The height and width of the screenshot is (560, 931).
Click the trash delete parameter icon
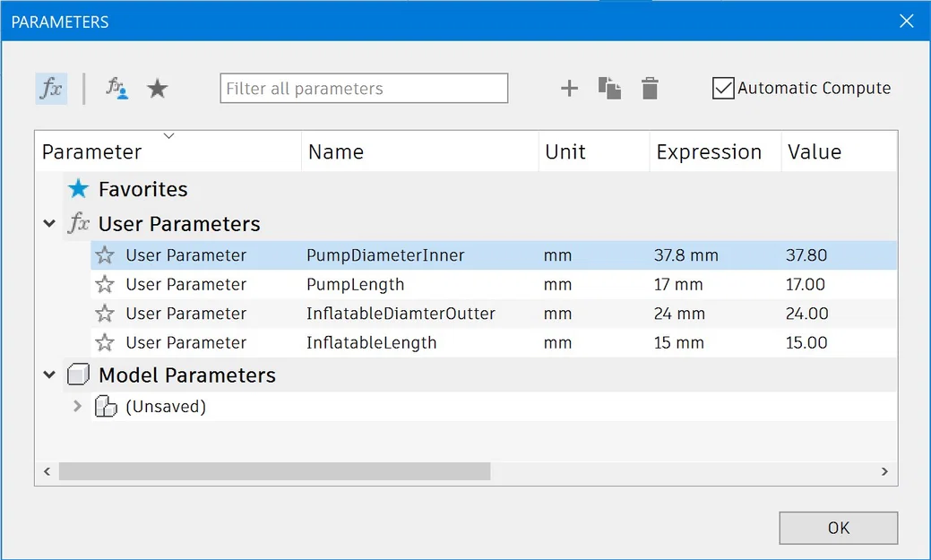tap(651, 88)
